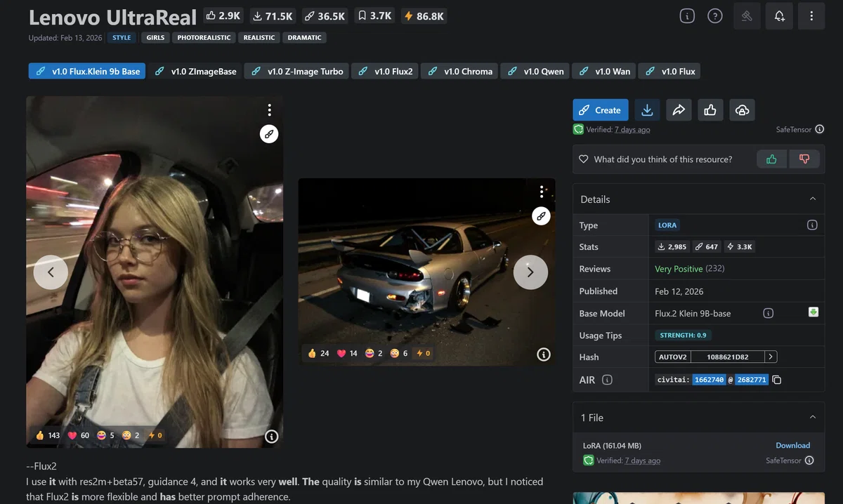The height and width of the screenshot is (504, 843).
Task: Click the blue Create button
Action: tap(600, 110)
